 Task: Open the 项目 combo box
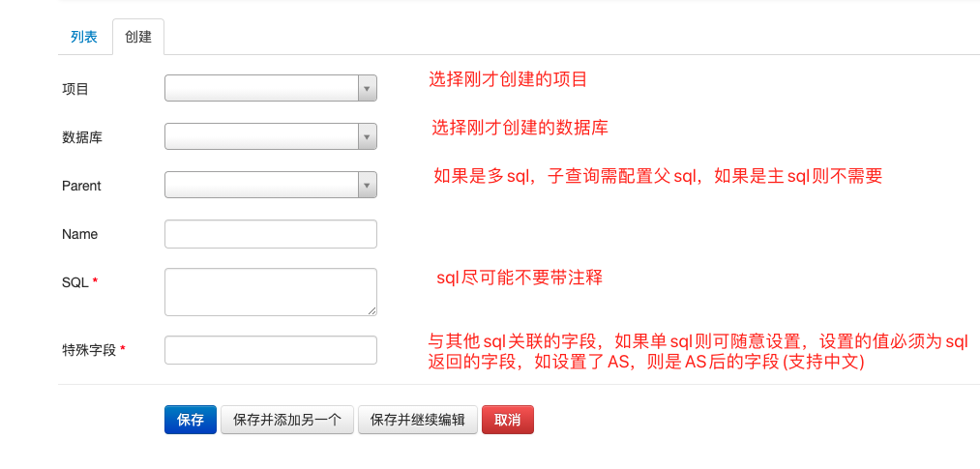coord(262,89)
